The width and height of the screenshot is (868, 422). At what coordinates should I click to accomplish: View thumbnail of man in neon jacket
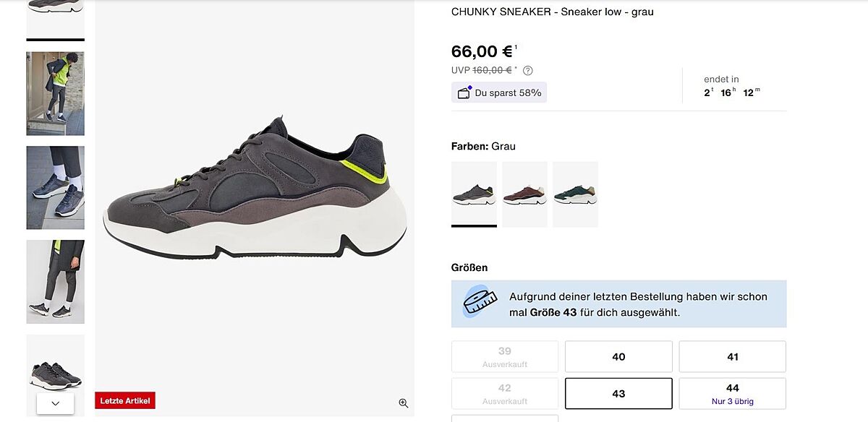tap(56, 93)
